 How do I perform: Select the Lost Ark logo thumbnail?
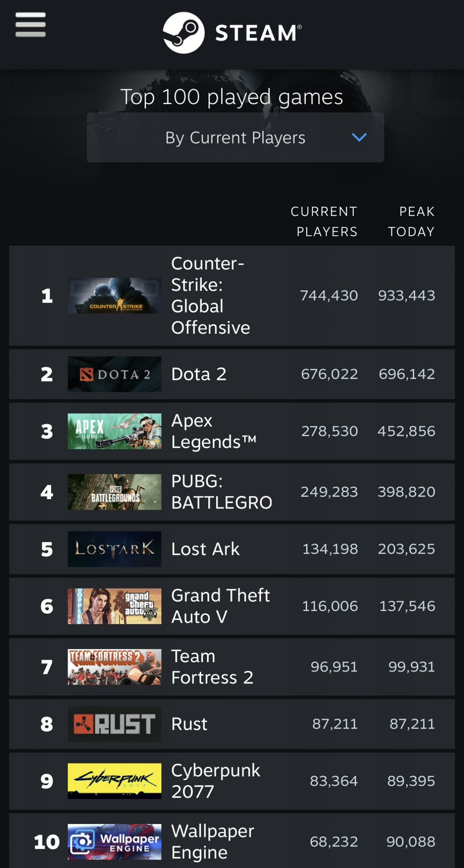115,549
